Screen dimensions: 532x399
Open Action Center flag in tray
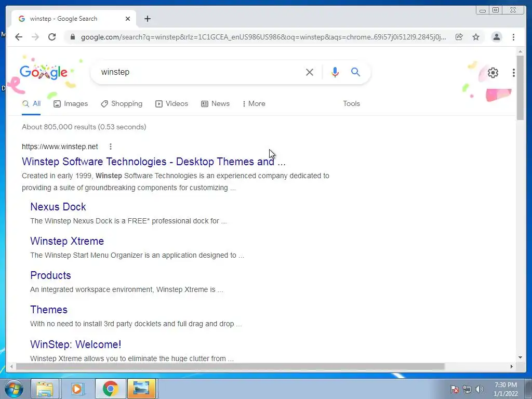[x=454, y=389]
